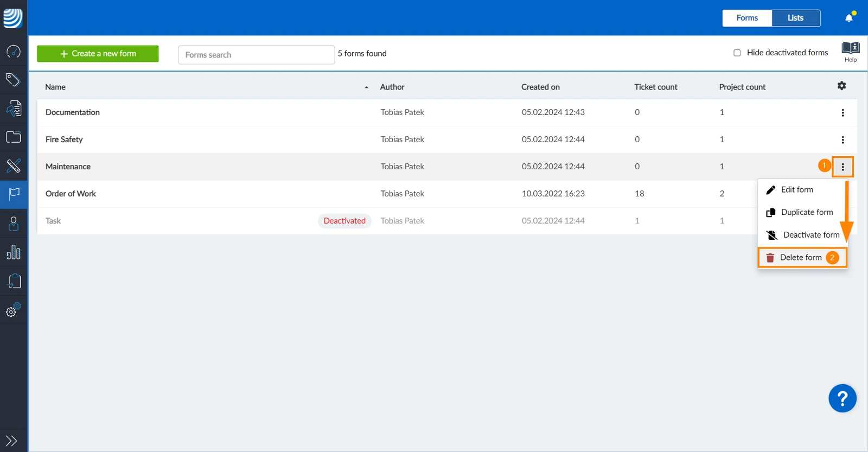Switch to the Lists tab
Image resolution: width=868 pixels, height=452 pixels.
(x=796, y=18)
